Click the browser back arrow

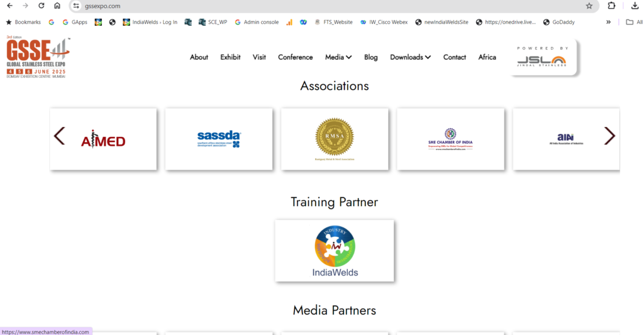(x=10, y=6)
